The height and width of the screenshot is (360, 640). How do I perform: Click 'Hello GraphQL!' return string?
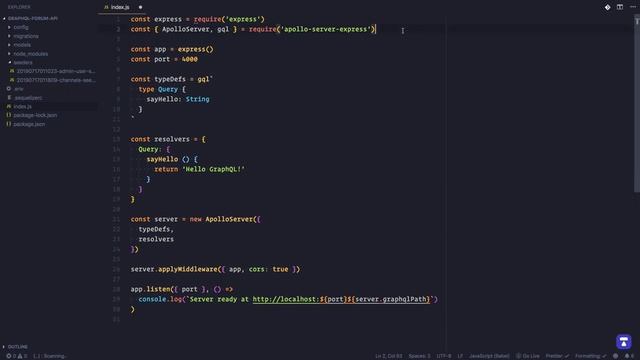pos(213,169)
